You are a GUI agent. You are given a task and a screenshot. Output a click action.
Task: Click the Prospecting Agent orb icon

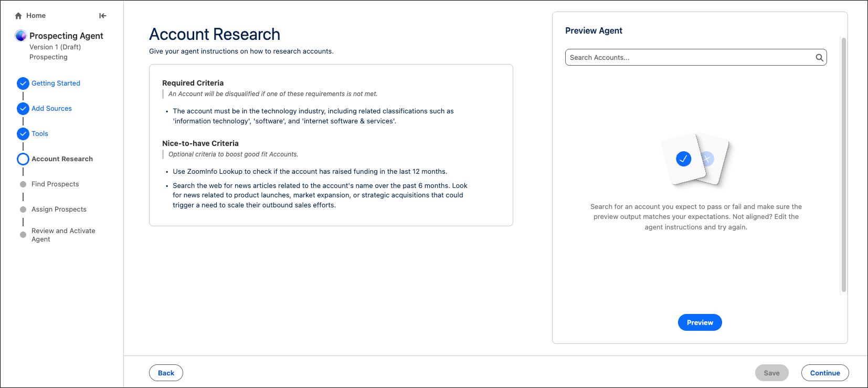(x=21, y=36)
